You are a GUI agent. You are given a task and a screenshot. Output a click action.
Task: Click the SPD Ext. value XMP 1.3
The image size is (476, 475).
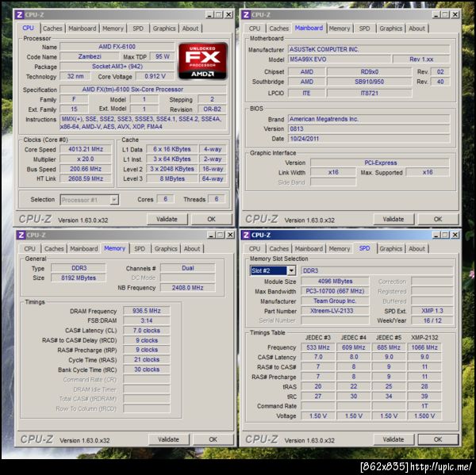(x=432, y=311)
